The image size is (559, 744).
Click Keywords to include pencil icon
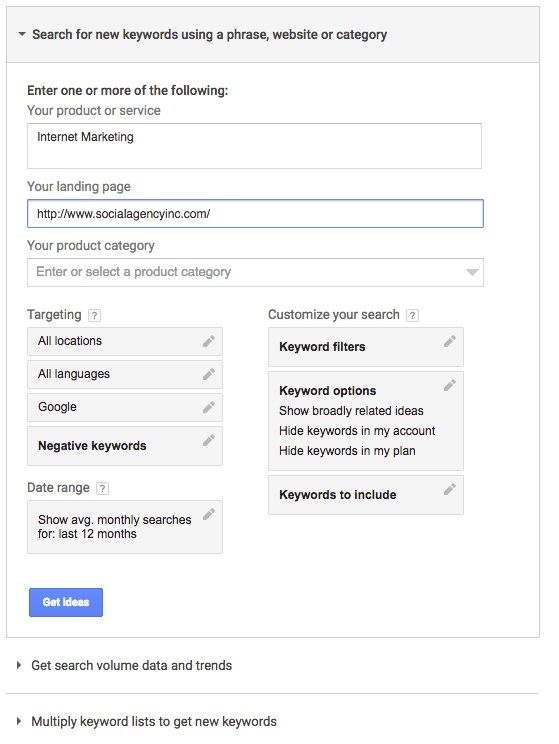click(x=450, y=489)
